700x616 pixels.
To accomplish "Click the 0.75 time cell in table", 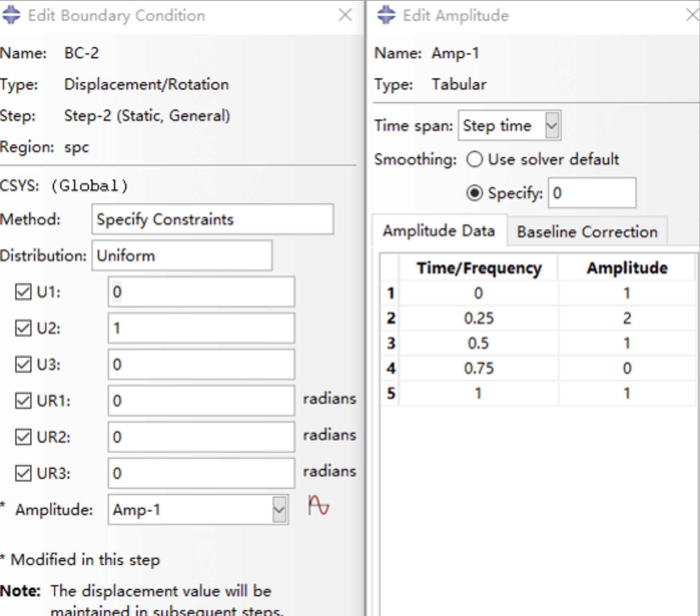I will click(x=478, y=368).
